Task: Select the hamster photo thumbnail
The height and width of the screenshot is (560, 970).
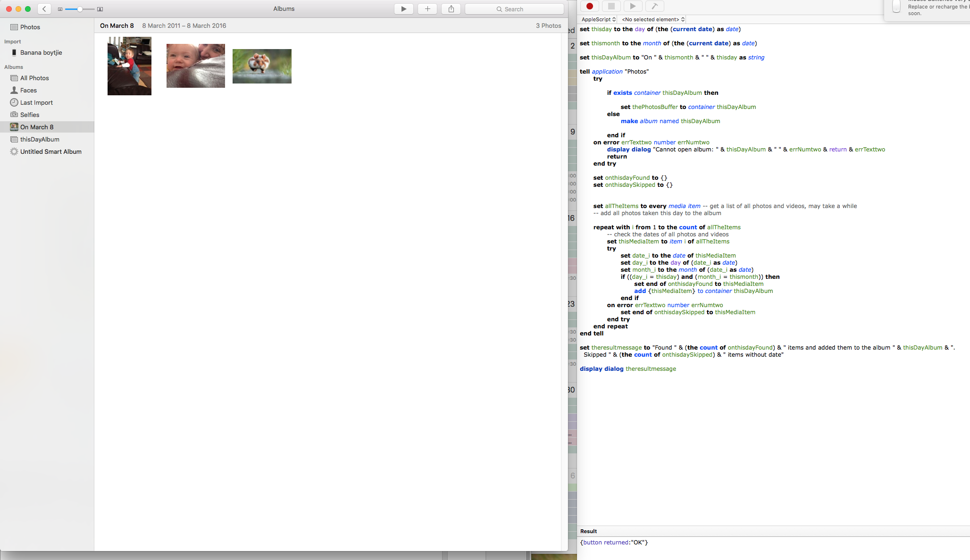Action: 262,66
